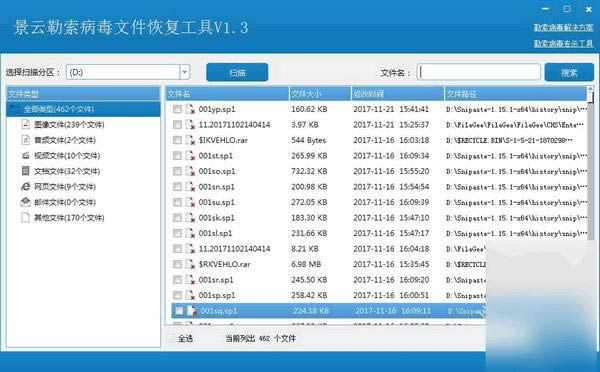Select 其他文件(170个文件) category
The height and width of the screenshot is (372, 600).
69,217
